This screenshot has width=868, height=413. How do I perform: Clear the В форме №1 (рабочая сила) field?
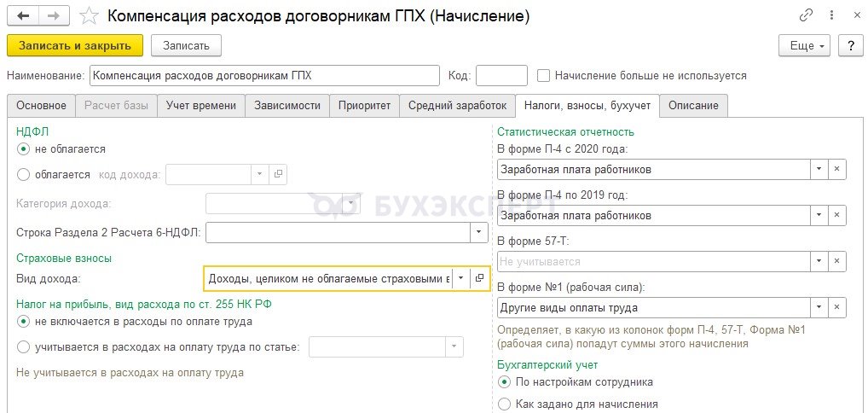click(837, 307)
